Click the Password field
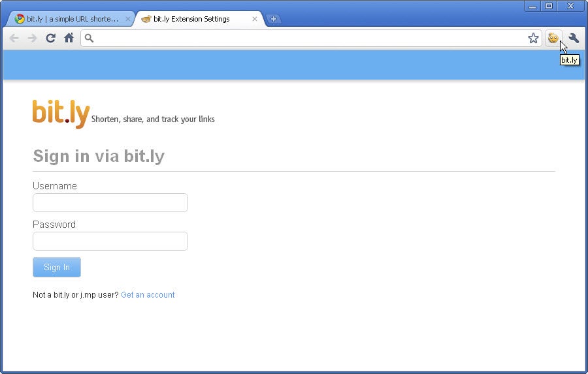588x374 pixels. (x=110, y=241)
